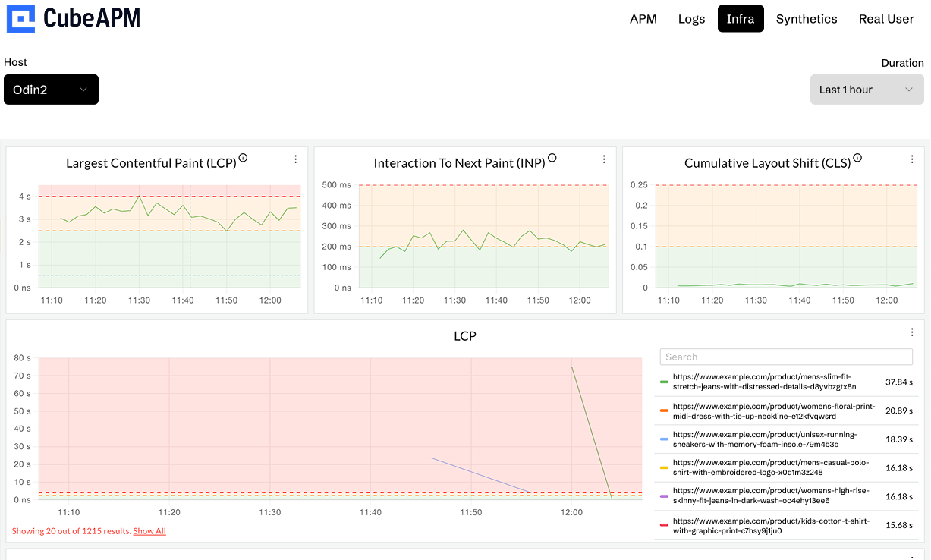Click the Interaction To Next Paint (INP) title
Screen dimensions: 931x560
coord(460,163)
